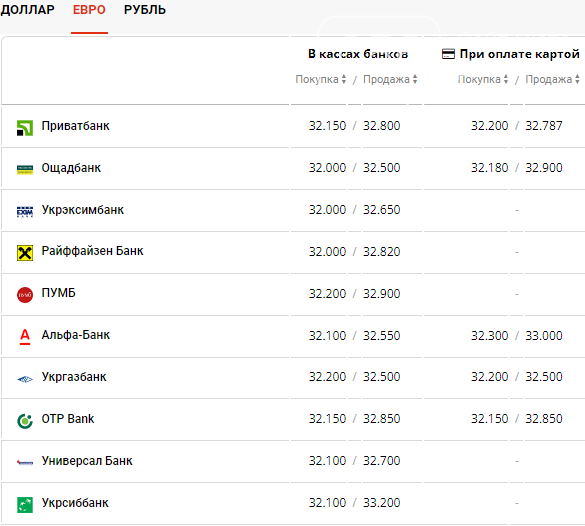Open the Укрсиббанк bank name link
585x526 pixels.
(x=75, y=503)
